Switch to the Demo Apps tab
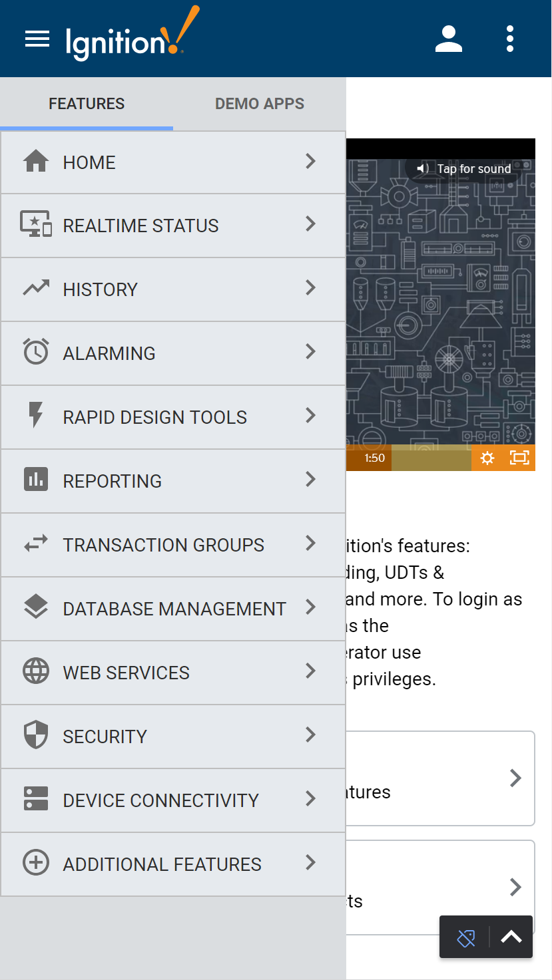 pos(260,104)
